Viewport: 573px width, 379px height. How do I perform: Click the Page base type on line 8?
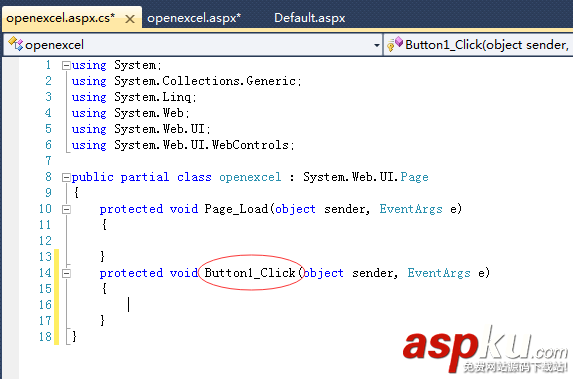(414, 177)
